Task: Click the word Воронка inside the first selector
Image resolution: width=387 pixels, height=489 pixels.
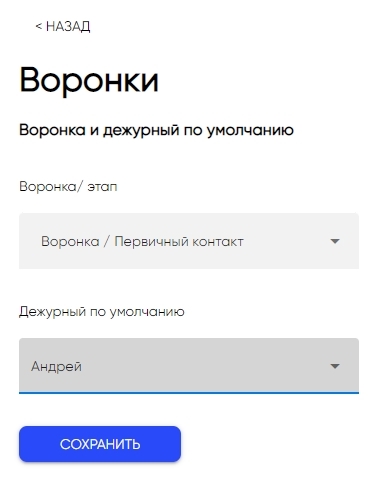Action: (x=70, y=241)
